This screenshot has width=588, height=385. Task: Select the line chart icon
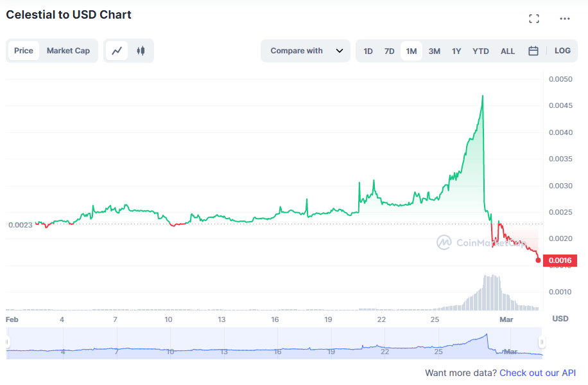tap(117, 51)
